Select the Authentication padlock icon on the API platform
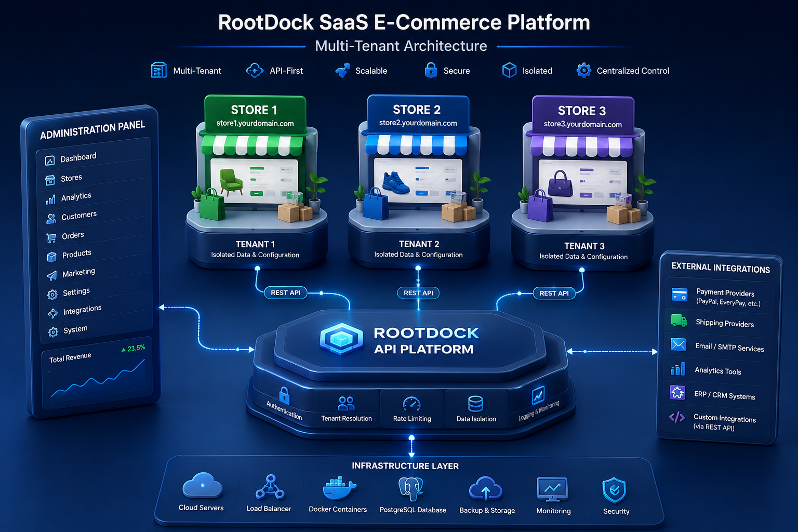The image size is (798, 532). [x=284, y=395]
